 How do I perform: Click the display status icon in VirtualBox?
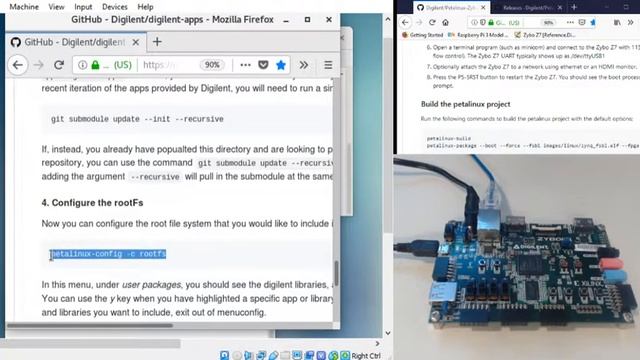pyautogui.click(x=297, y=355)
